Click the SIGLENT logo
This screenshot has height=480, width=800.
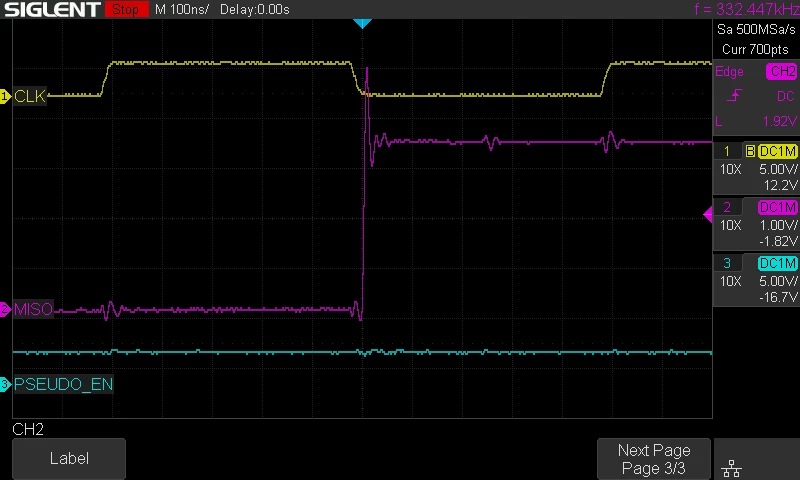tap(52, 9)
